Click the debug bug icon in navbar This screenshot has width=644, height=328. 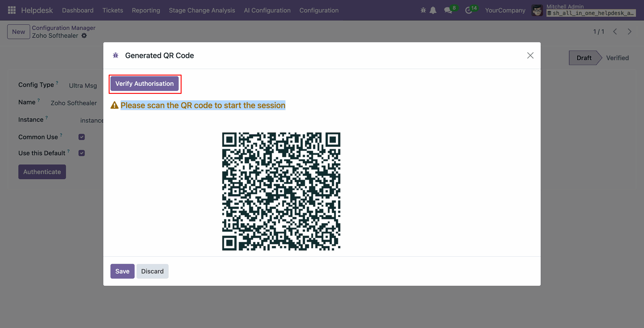(x=423, y=10)
